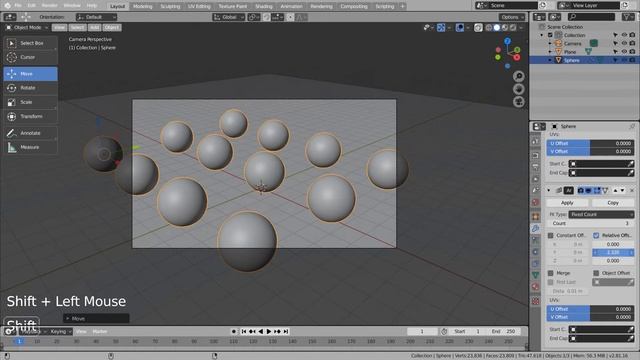The image size is (640, 360).
Task: Open the Options dropdown in viewport header
Action: tap(512, 17)
